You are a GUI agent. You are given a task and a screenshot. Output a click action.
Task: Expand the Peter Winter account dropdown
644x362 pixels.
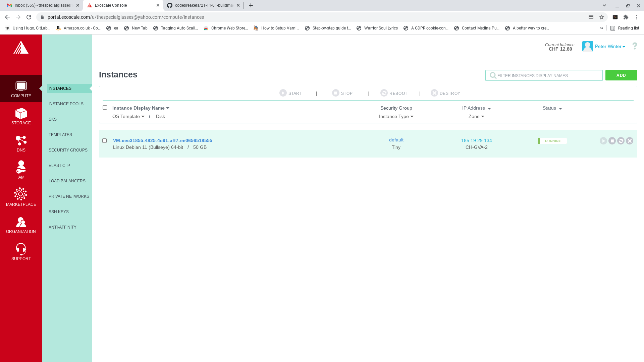[x=610, y=47]
